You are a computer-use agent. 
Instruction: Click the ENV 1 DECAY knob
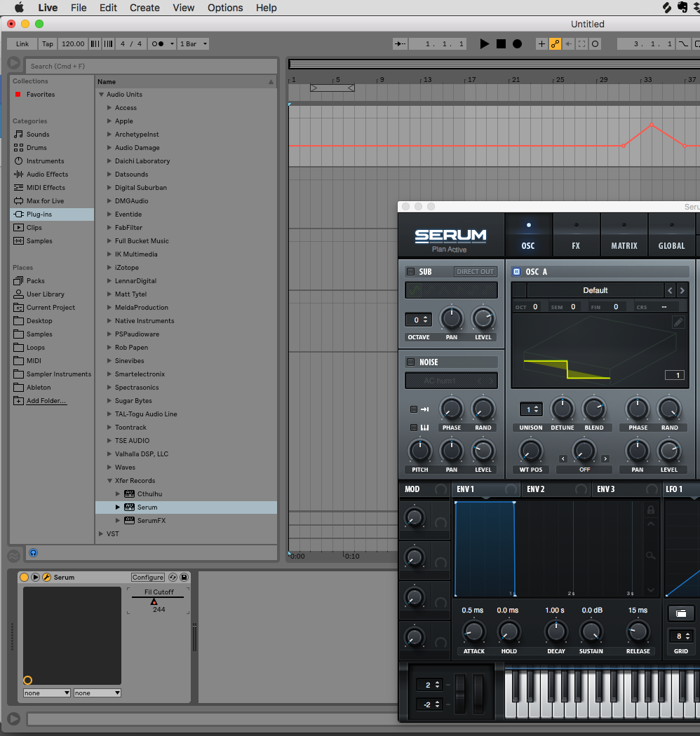[x=556, y=632]
